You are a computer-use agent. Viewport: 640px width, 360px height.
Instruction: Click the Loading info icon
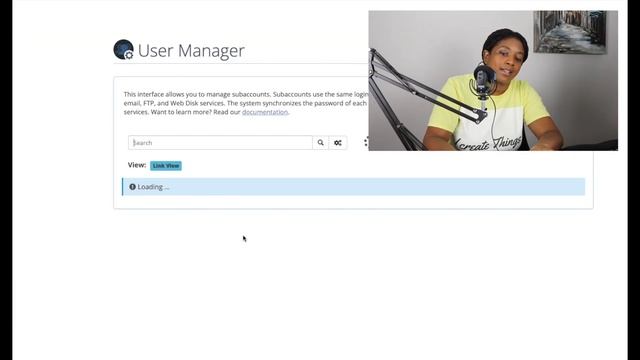pyautogui.click(x=132, y=187)
